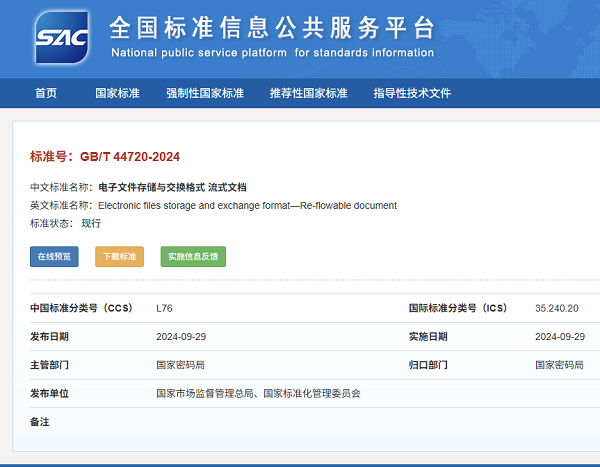600x467 pixels.
Task: Click the SAC logo icon
Action: tap(61, 37)
